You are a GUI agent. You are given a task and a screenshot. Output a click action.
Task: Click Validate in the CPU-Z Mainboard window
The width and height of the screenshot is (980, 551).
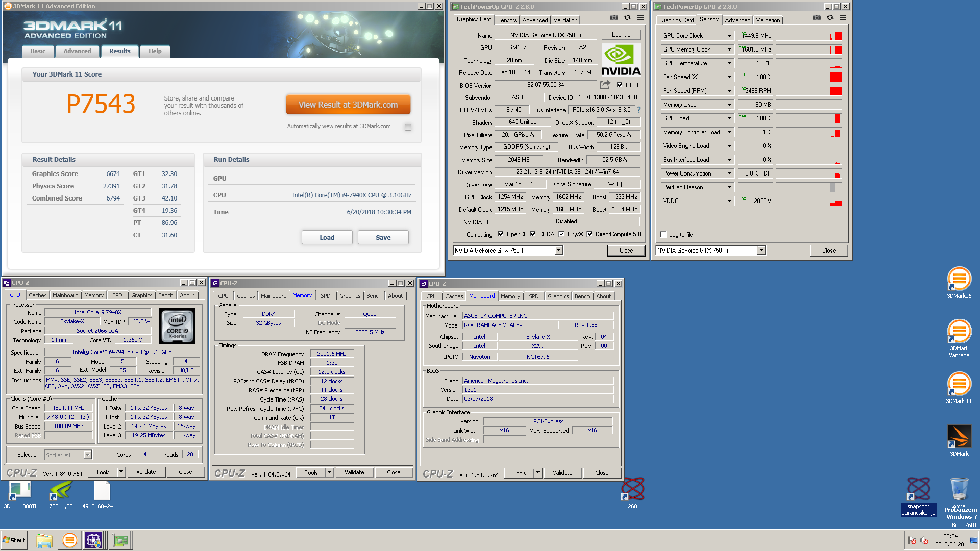click(x=562, y=473)
